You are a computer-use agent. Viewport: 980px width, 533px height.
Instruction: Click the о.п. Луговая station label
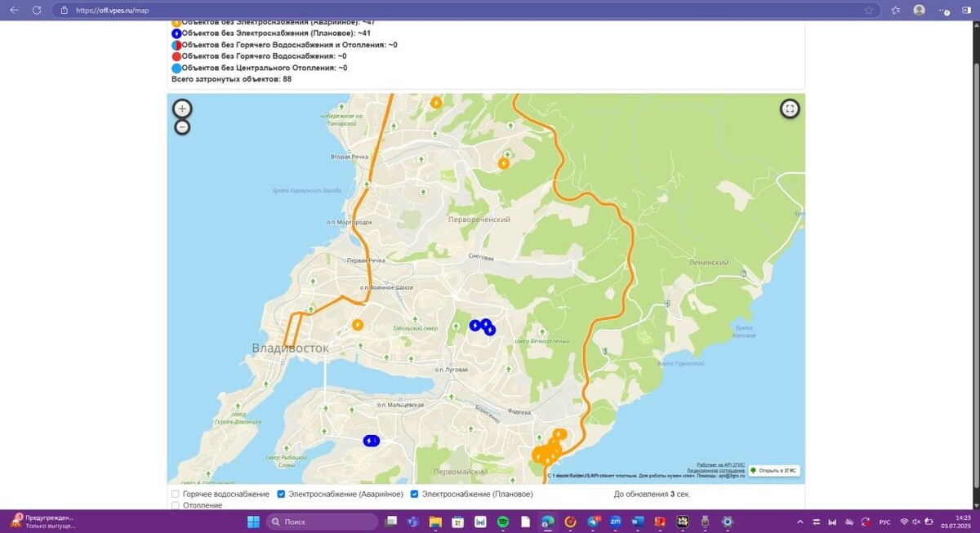pos(452,370)
